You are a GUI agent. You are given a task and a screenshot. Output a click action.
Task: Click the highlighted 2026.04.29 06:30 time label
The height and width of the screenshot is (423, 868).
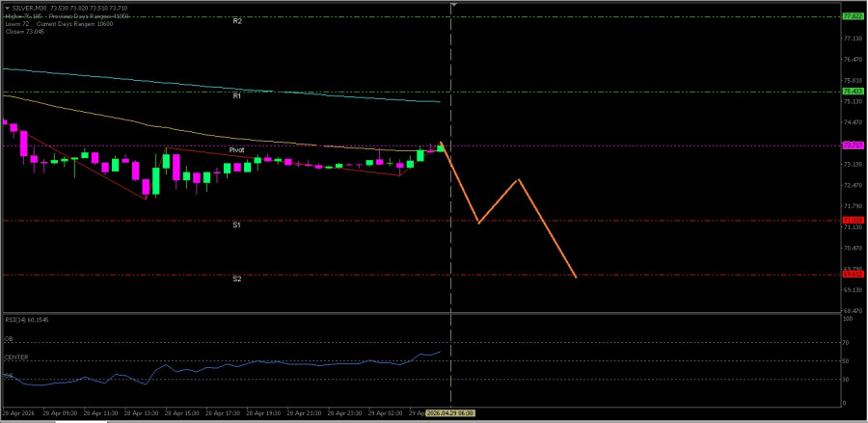click(x=451, y=412)
